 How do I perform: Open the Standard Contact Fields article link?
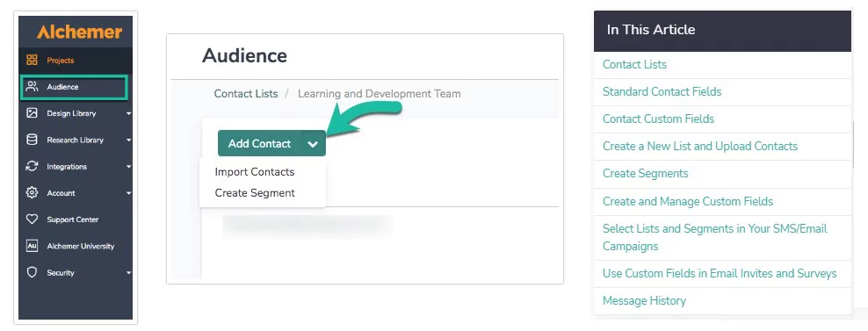click(x=662, y=92)
